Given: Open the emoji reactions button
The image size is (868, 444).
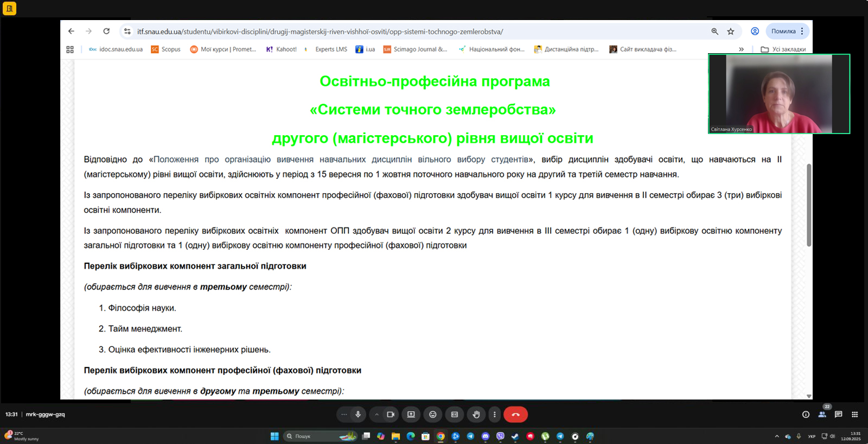Looking at the screenshot, I should (x=433, y=414).
